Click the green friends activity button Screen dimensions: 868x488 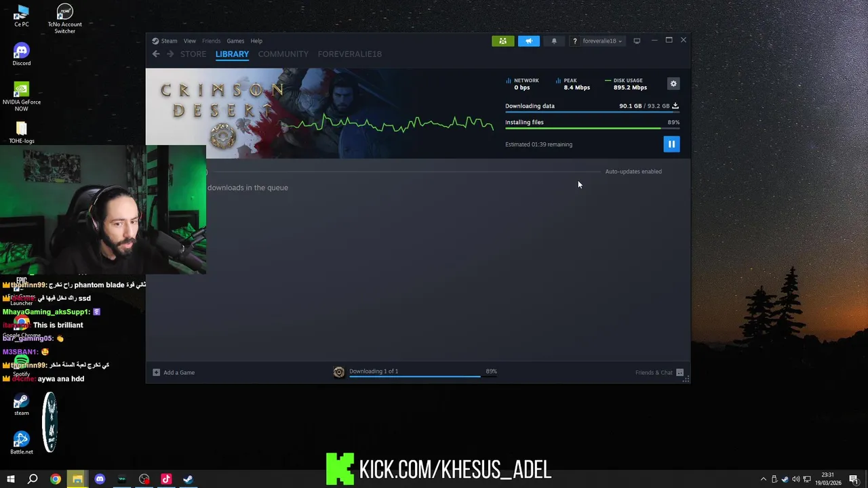[x=502, y=41]
